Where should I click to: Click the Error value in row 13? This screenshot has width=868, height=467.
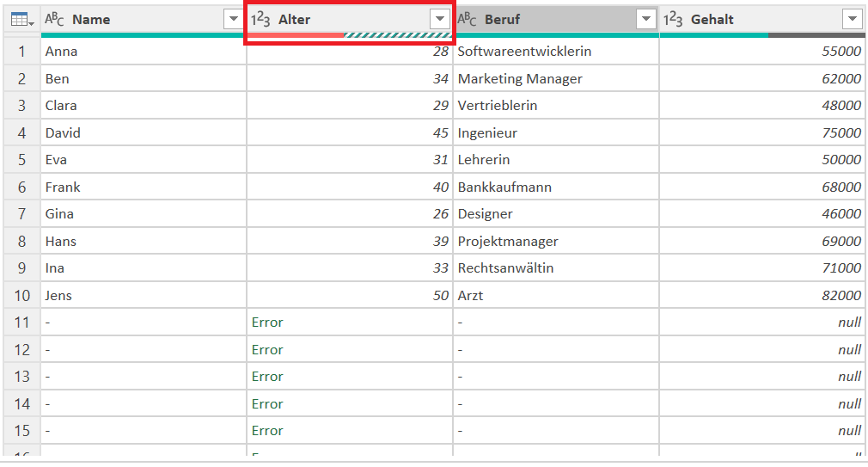(x=267, y=377)
